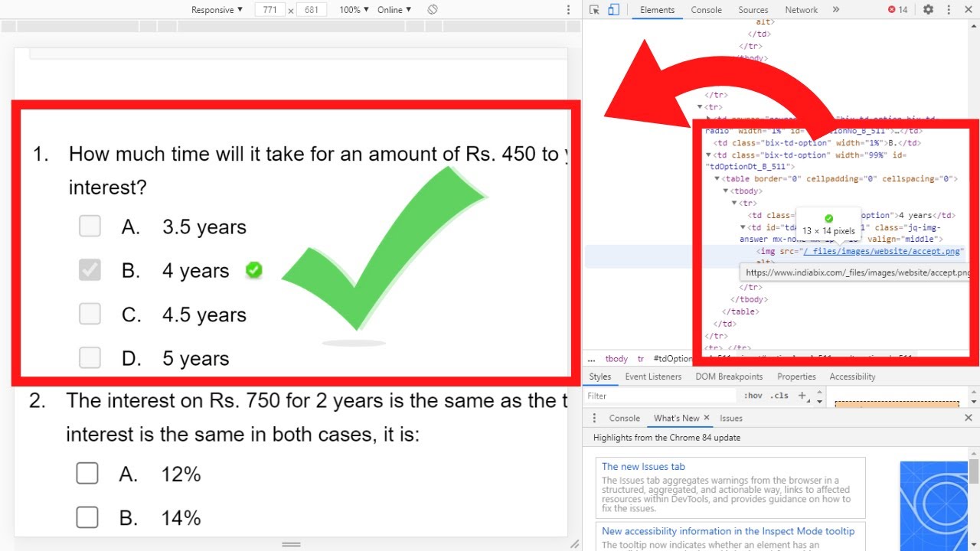Click the orange box model margin area

coord(897,403)
